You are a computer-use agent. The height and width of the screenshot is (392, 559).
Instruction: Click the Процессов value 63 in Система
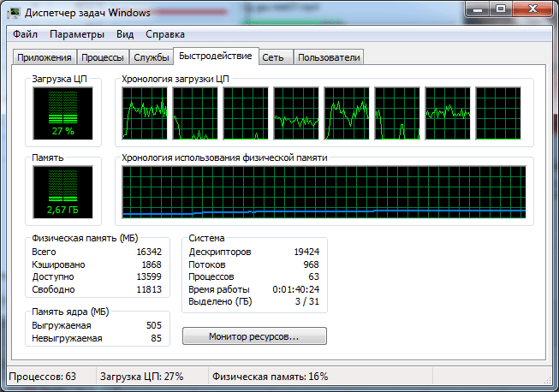click(x=313, y=277)
